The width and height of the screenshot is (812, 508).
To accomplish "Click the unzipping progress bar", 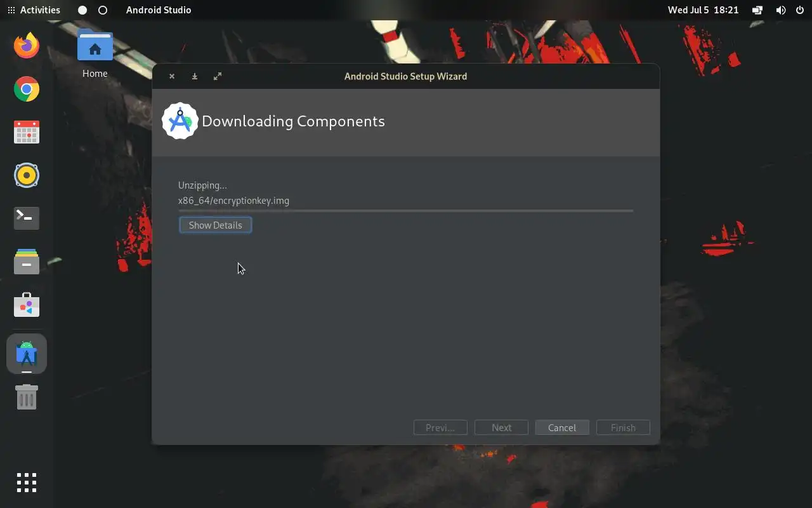I will point(406,210).
